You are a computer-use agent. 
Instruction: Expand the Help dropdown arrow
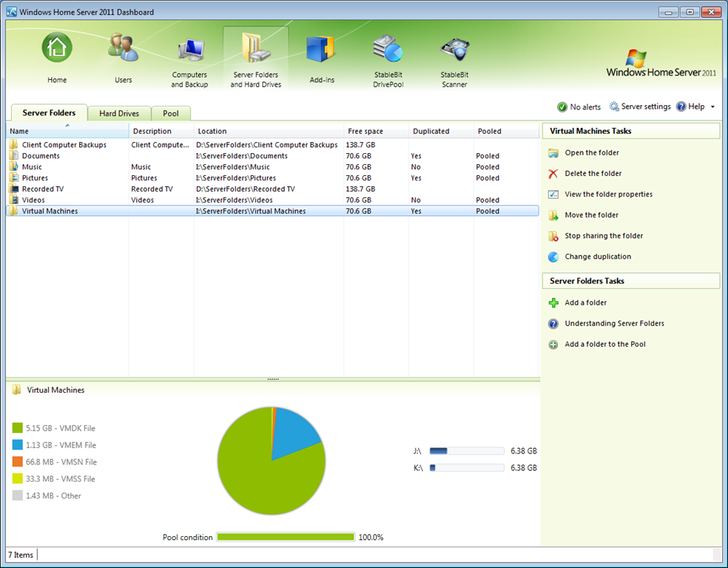click(x=712, y=106)
